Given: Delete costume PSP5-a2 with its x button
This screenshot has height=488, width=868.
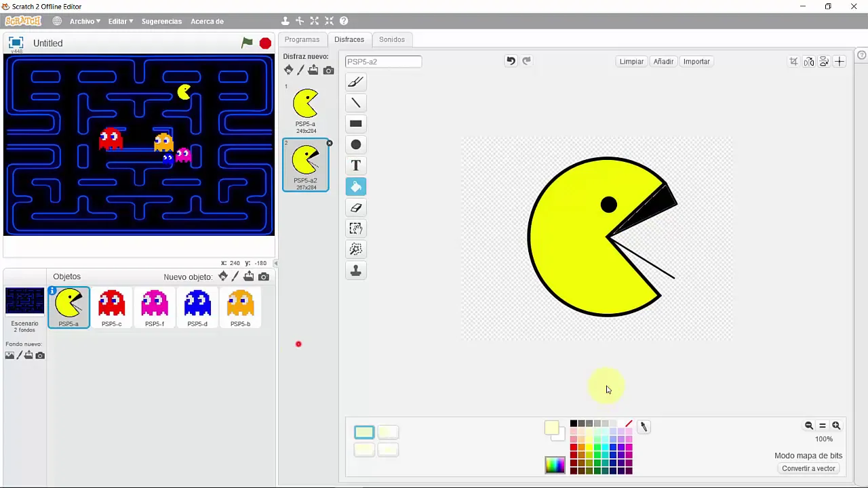Looking at the screenshot, I should click(x=330, y=143).
